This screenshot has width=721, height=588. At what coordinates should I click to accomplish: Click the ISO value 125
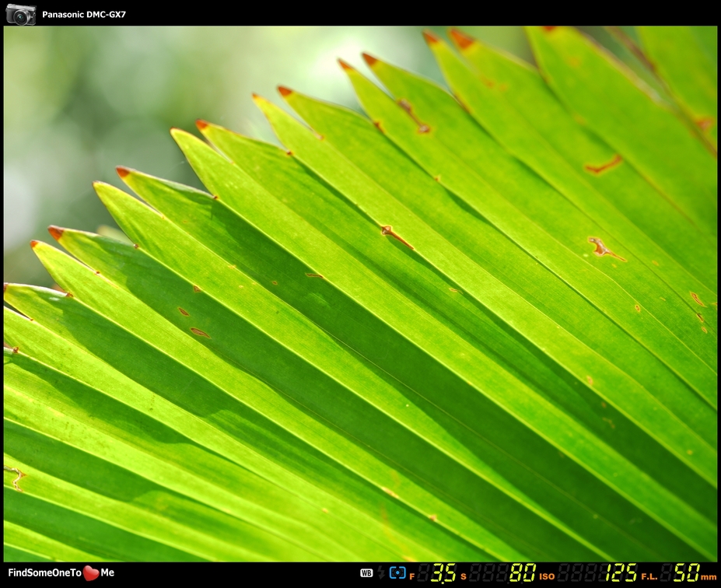pos(621,572)
